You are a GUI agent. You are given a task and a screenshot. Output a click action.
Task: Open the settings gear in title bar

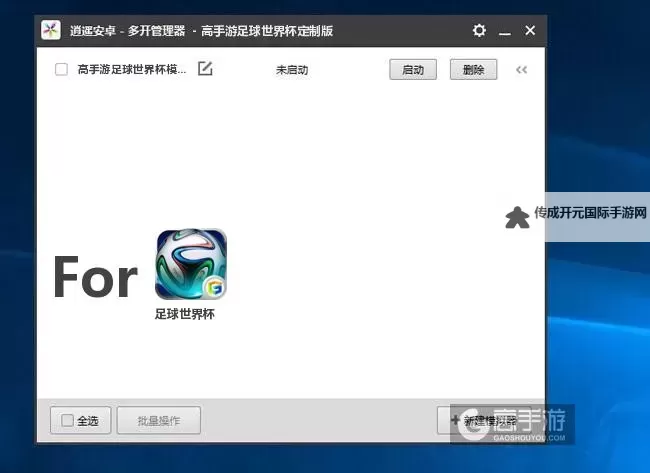479,30
